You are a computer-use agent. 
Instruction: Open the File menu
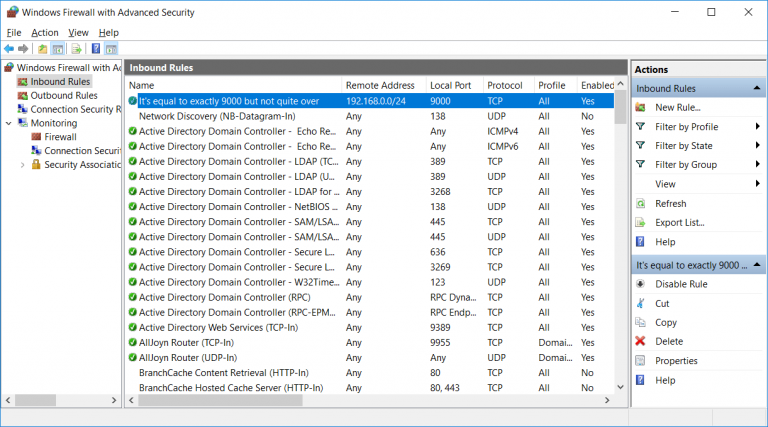point(14,33)
